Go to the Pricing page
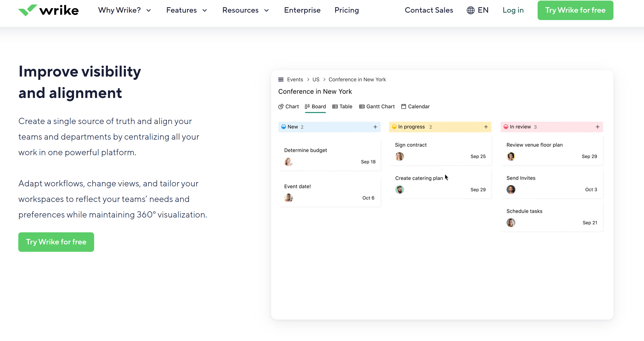644x341 pixels. [346, 10]
